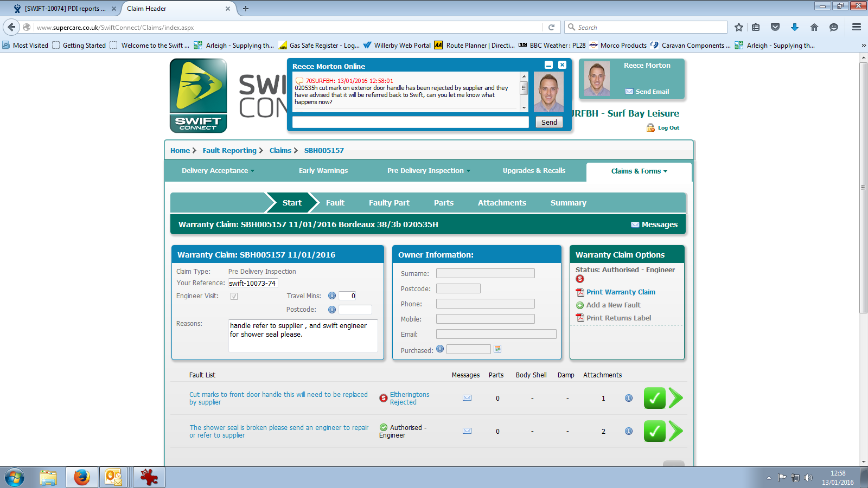Click Send button in chat window
868x488 pixels.
(x=549, y=122)
